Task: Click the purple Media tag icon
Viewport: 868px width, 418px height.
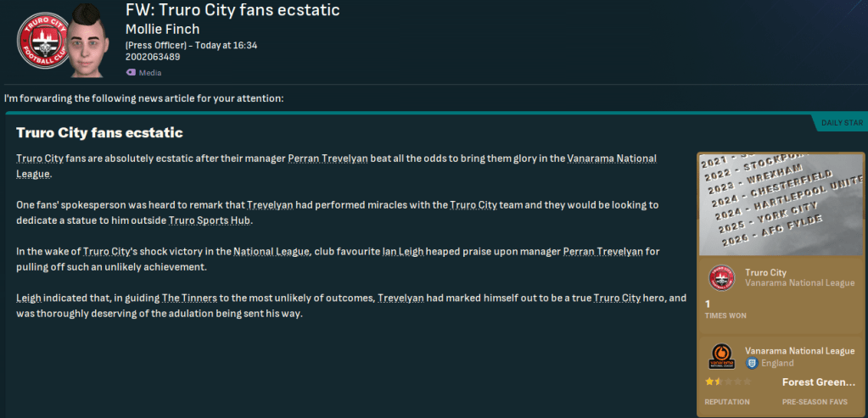Action: tap(131, 73)
